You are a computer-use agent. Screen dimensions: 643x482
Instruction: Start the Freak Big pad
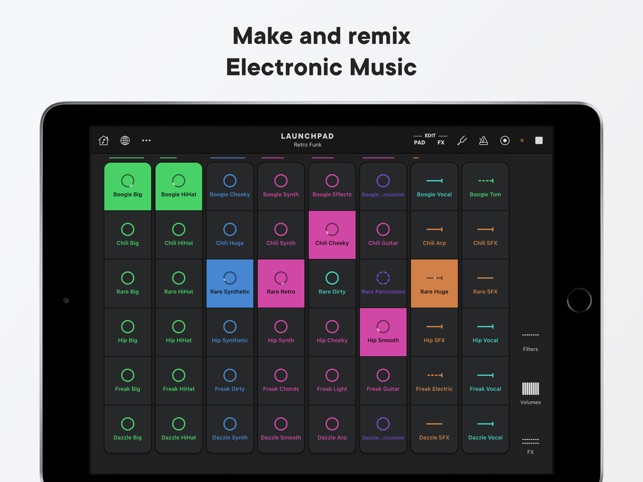coord(128,381)
